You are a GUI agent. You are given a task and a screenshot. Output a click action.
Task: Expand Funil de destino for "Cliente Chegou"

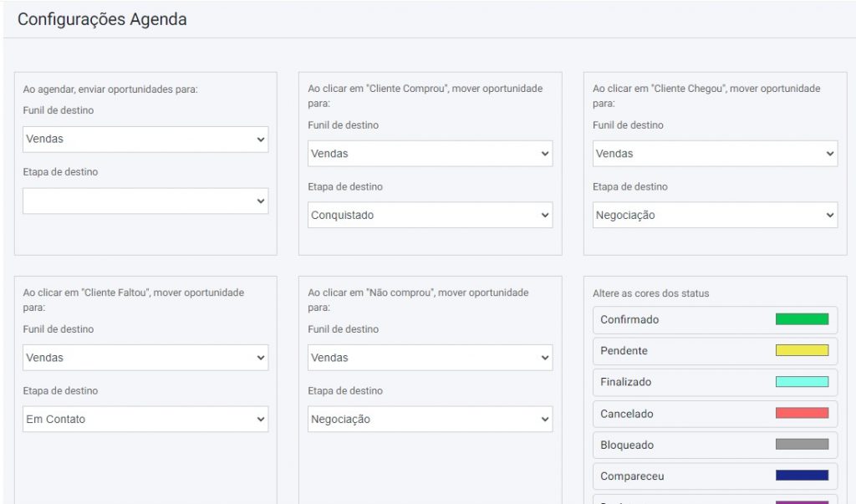715,154
